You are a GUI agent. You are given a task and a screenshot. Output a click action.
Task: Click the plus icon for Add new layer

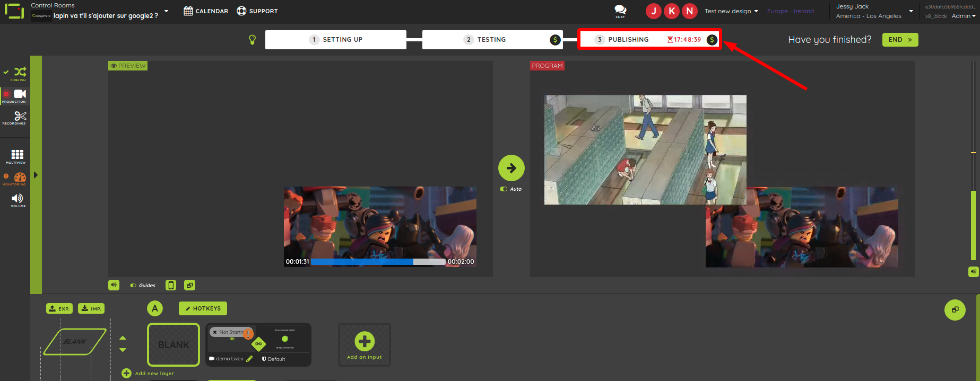coord(126,374)
